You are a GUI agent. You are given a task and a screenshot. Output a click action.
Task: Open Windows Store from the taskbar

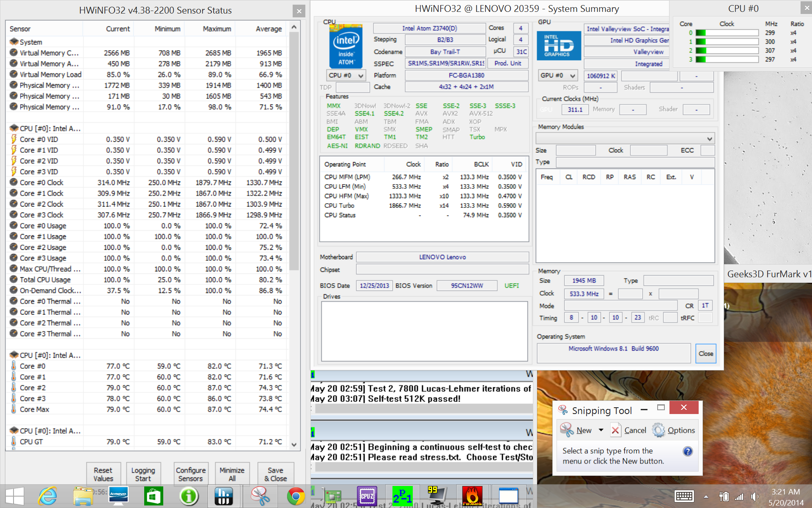click(154, 496)
